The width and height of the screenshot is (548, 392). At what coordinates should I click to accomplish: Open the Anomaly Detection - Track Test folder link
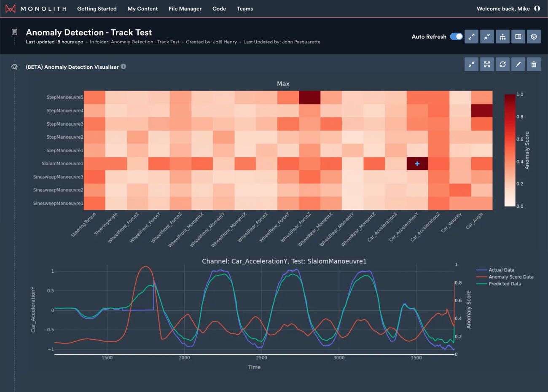(x=145, y=42)
